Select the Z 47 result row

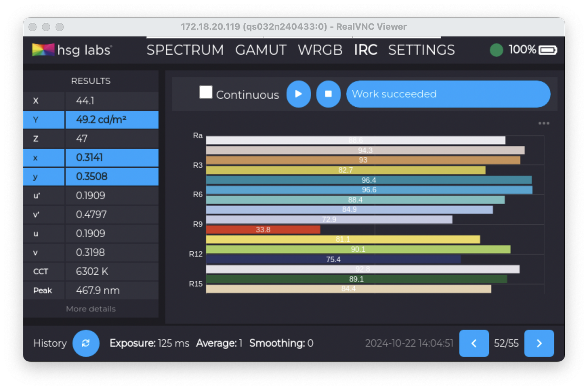tap(91, 139)
